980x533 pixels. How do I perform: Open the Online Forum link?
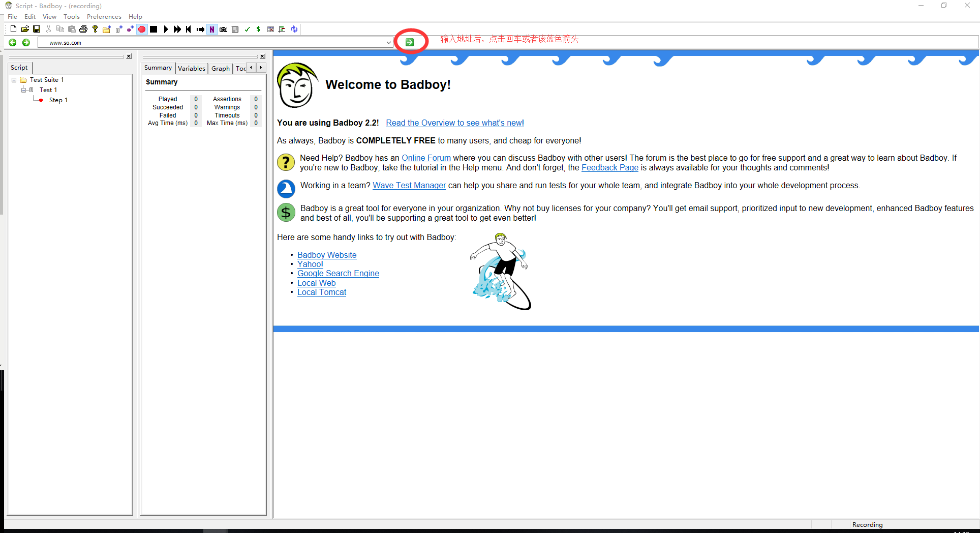426,158
